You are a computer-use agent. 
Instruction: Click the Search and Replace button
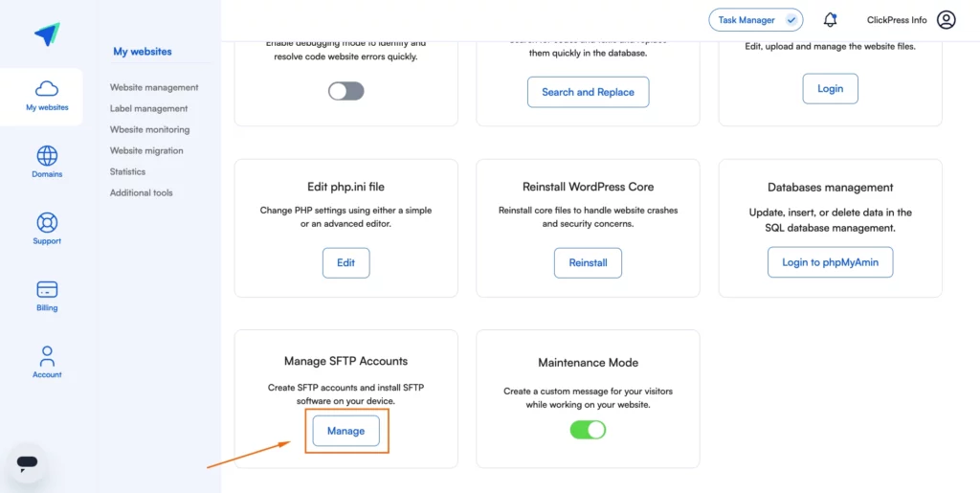pyautogui.click(x=589, y=92)
